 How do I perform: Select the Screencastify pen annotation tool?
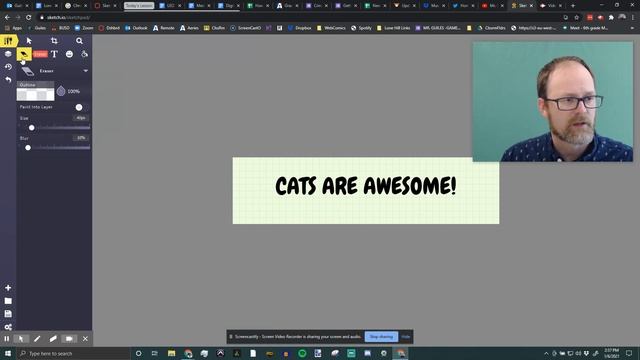(37, 339)
